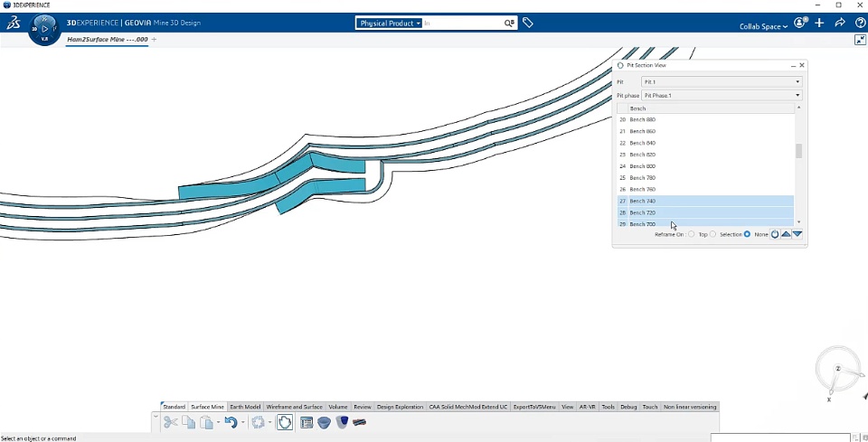Screen dimensions: 868x442
Task: Click the Cut scissors icon
Action: click(171, 423)
